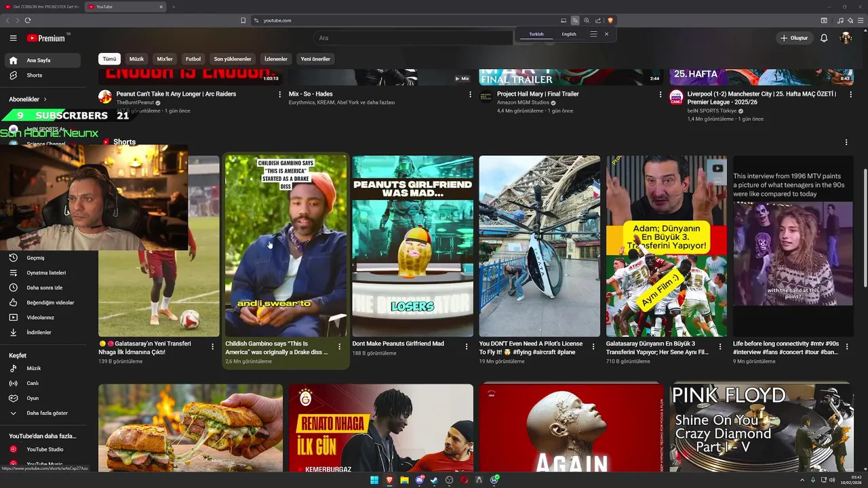Screen dimensions: 868x488
Task: Click Project Hail Mary Final Trailer title
Action: tap(538, 94)
